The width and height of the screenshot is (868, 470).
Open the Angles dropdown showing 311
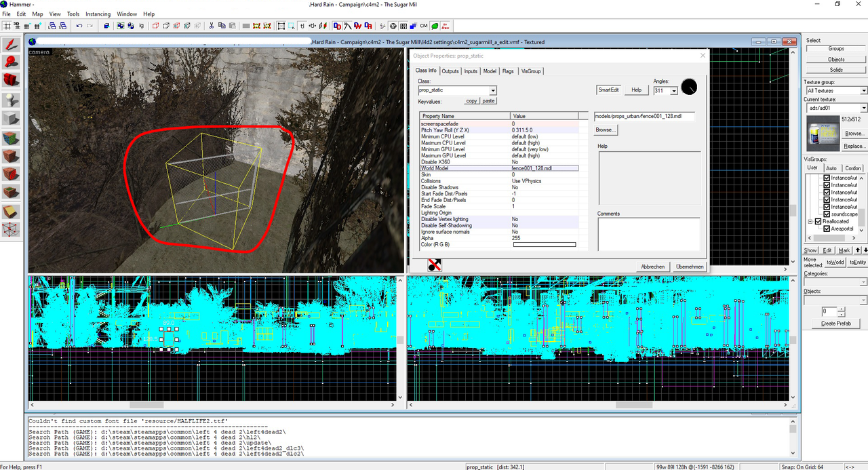pos(674,90)
